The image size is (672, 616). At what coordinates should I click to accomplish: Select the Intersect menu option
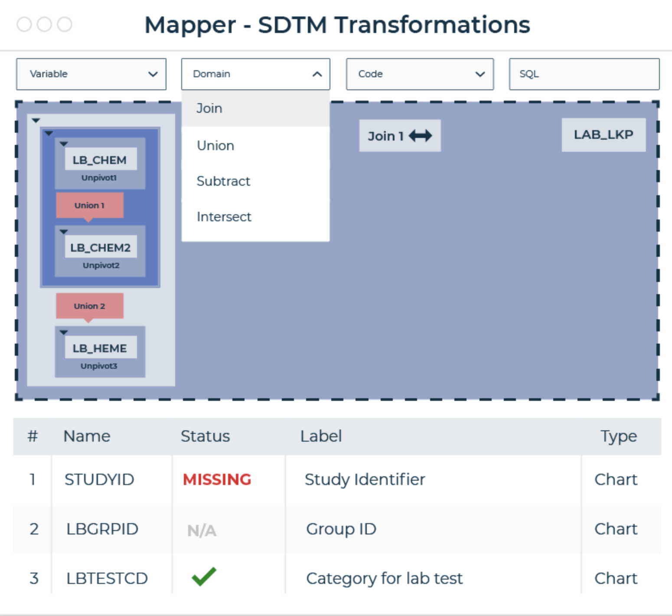[224, 217]
